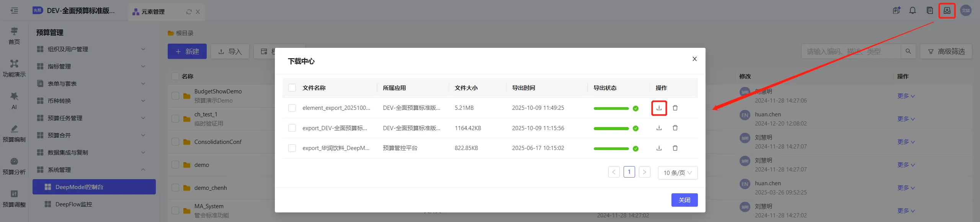Open the 10 条/页 page size dropdown

(x=678, y=173)
